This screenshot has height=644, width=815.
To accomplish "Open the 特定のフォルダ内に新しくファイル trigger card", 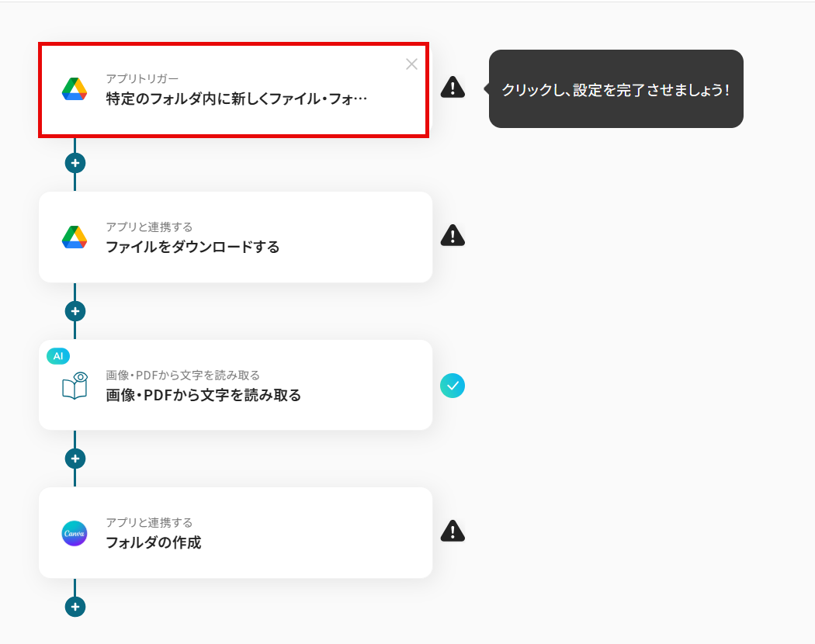I will click(x=237, y=99).
